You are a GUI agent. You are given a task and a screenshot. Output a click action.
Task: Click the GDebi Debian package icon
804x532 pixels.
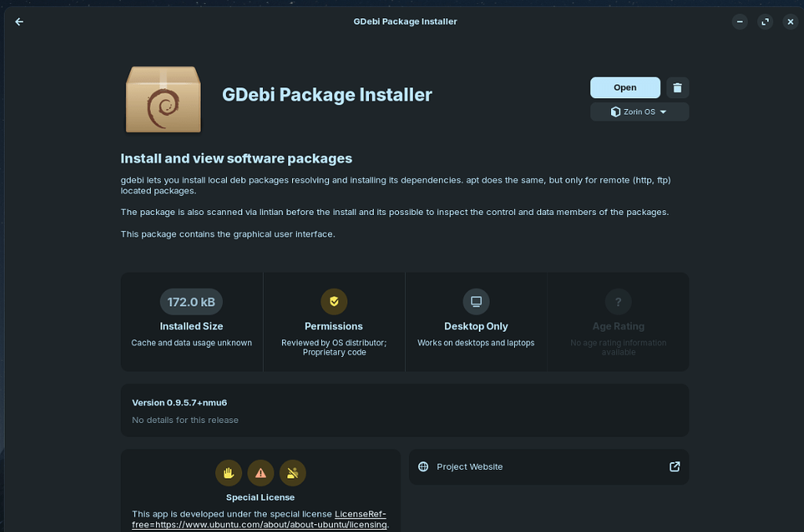click(x=163, y=100)
